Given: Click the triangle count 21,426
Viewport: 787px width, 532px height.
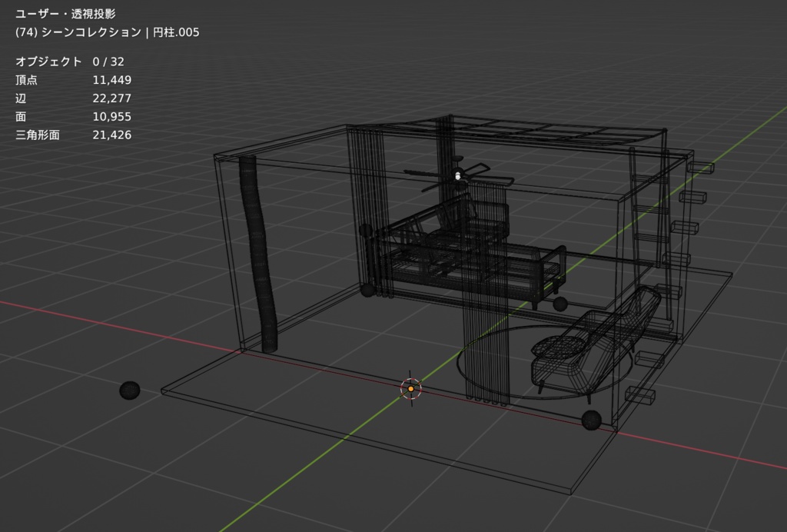Looking at the screenshot, I should [x=112, y=135].
